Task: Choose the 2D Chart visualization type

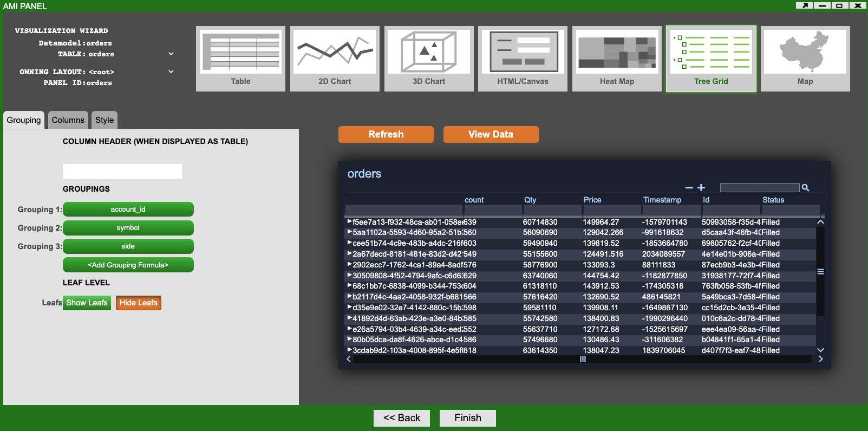Action: (335, 58)
